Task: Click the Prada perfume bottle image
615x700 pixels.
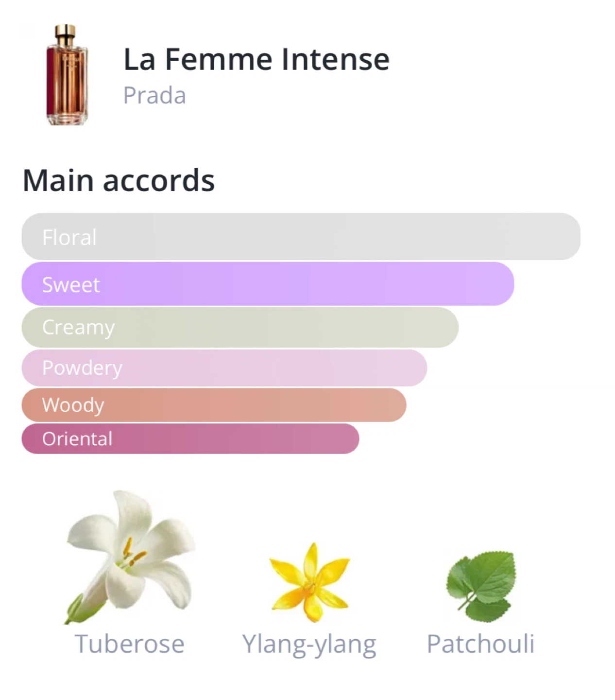Action: point(67,75)
